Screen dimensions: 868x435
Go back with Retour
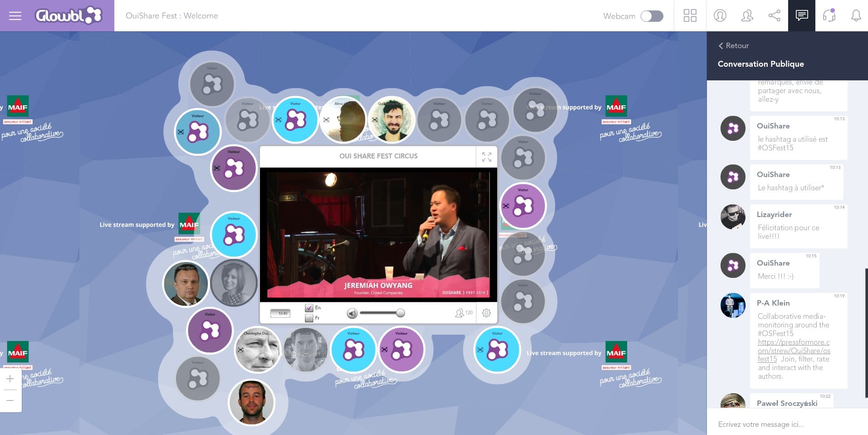click(x=733, y=45)
